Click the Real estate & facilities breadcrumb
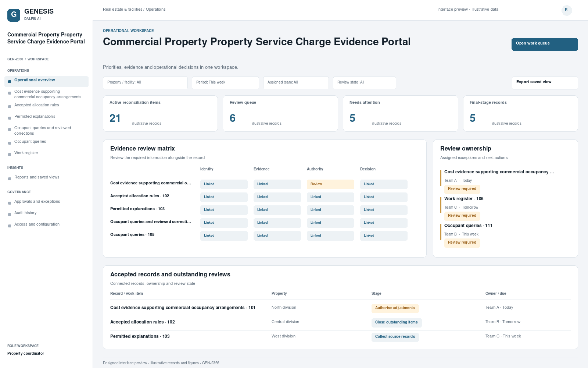Viewport: 588px width, 368px height. (x=122, y=10)
